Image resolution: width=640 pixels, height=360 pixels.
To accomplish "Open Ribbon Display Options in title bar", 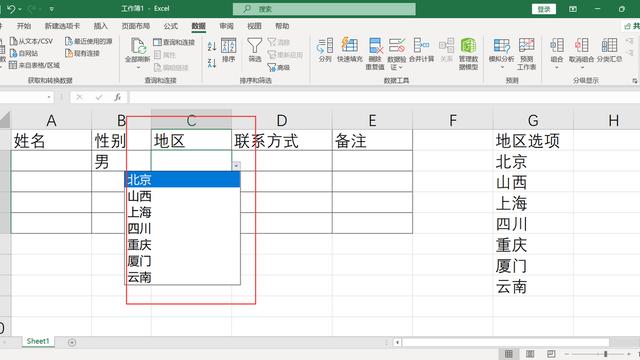I will pyautogui.click(x=573, y=9).
